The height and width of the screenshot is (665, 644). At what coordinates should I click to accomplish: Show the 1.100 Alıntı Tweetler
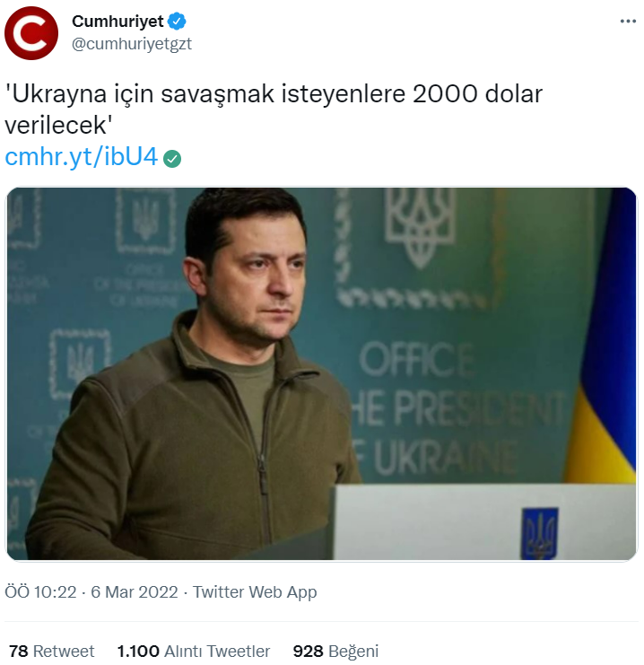tap(194, 651)
